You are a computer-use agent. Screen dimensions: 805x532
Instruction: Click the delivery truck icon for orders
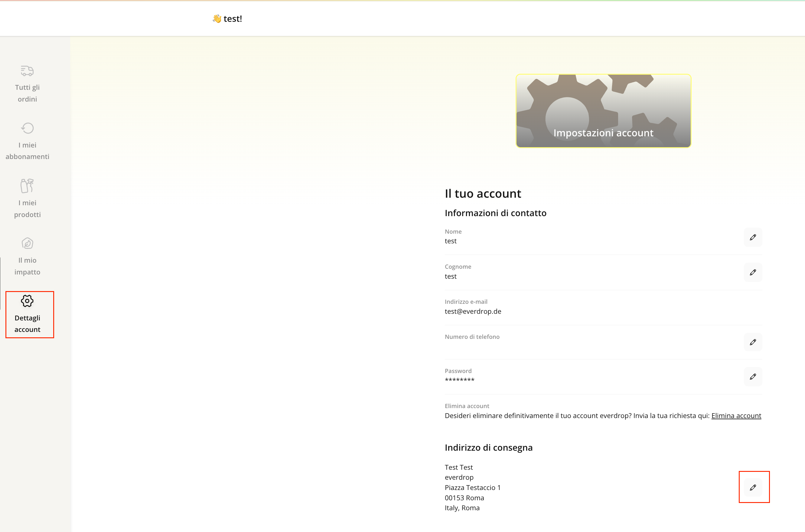(27, 70)
